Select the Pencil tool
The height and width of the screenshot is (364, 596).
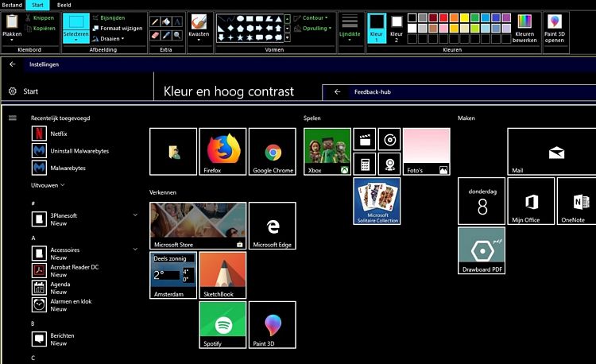(x=155, y=21)
